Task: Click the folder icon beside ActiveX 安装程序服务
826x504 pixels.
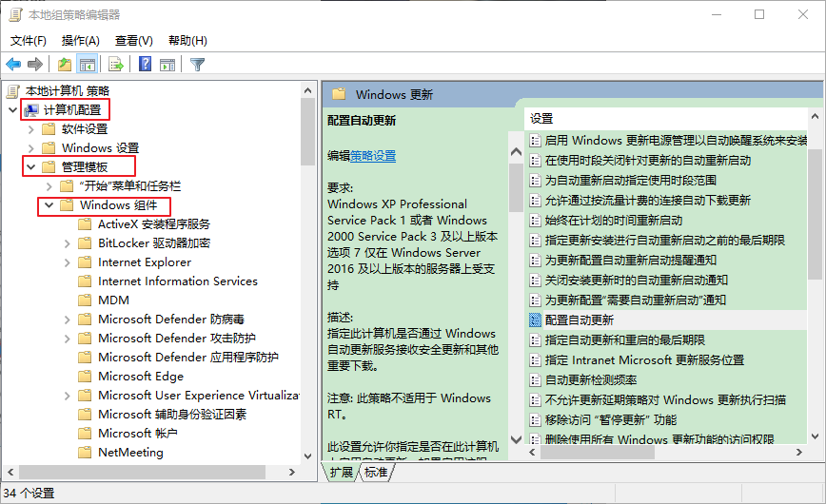Action: [x=85, y=224]
